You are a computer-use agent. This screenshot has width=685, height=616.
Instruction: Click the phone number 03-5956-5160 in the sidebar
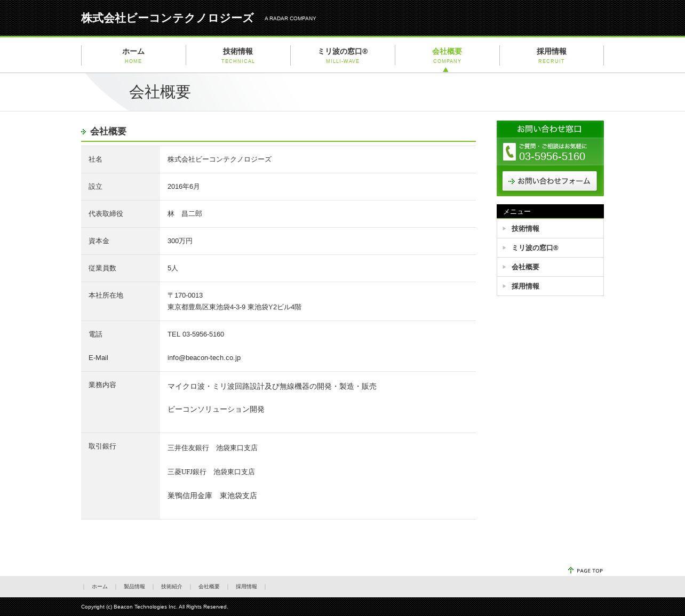pyautogui.click(x=552, y=156)
